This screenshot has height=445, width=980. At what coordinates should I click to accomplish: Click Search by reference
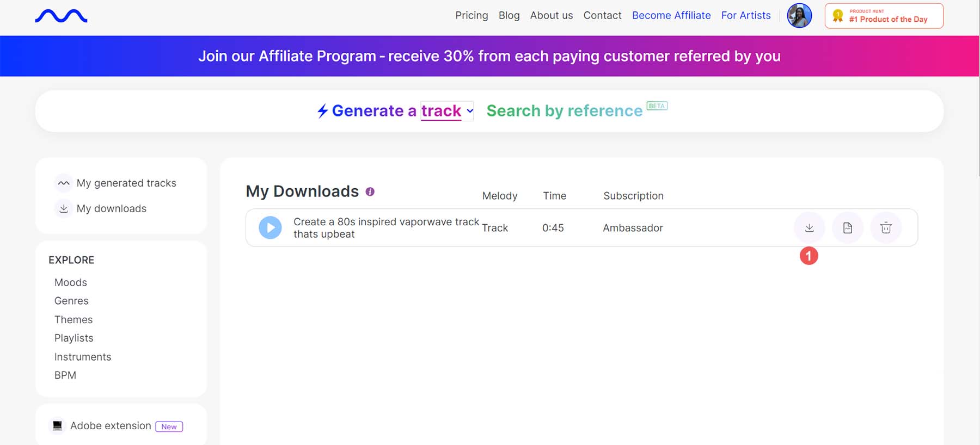(x=564, y=111)
